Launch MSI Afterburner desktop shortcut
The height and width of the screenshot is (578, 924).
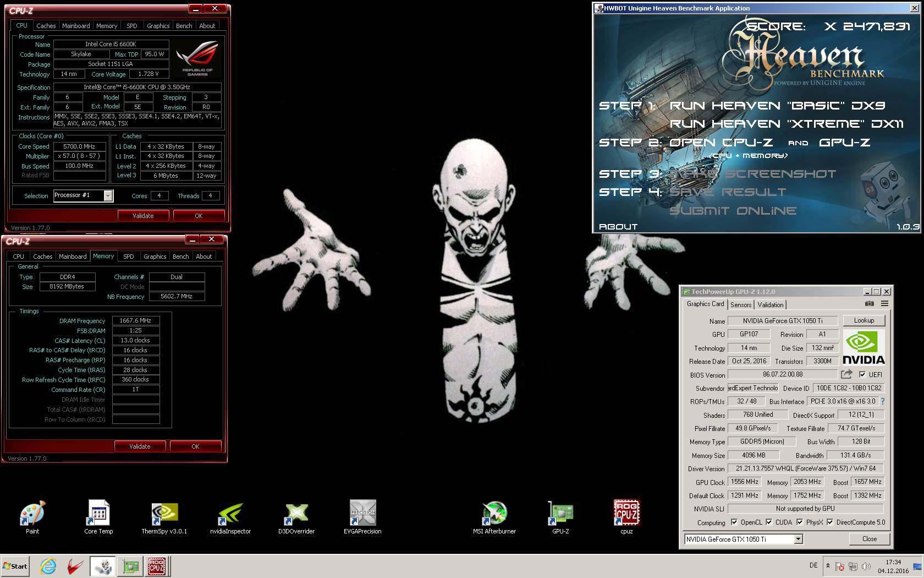[494, 517]
